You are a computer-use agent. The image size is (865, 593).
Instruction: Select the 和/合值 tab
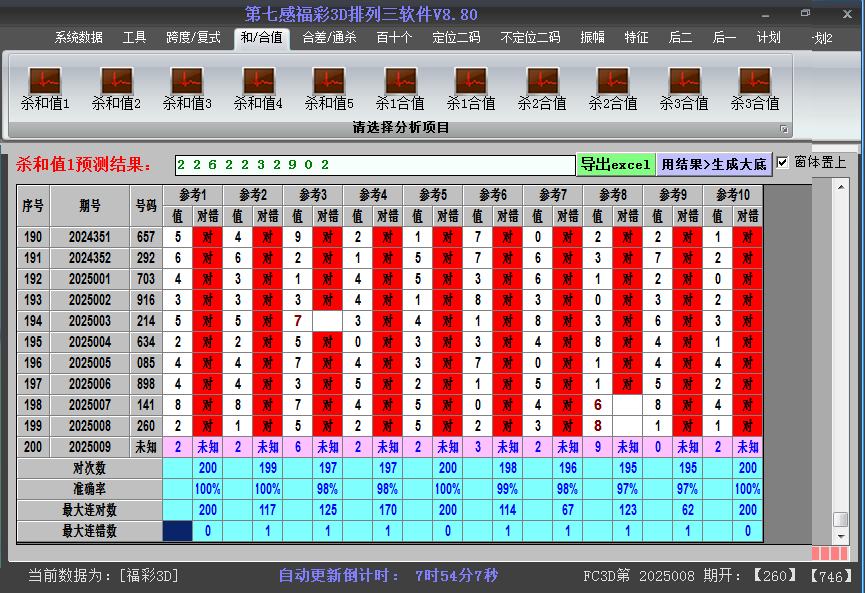click(x=261, y=38)
